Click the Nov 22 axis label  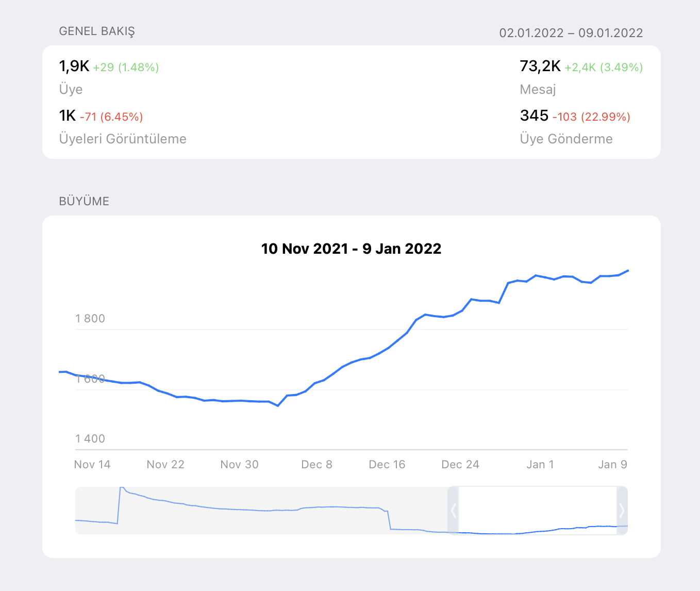click(165, 465)
